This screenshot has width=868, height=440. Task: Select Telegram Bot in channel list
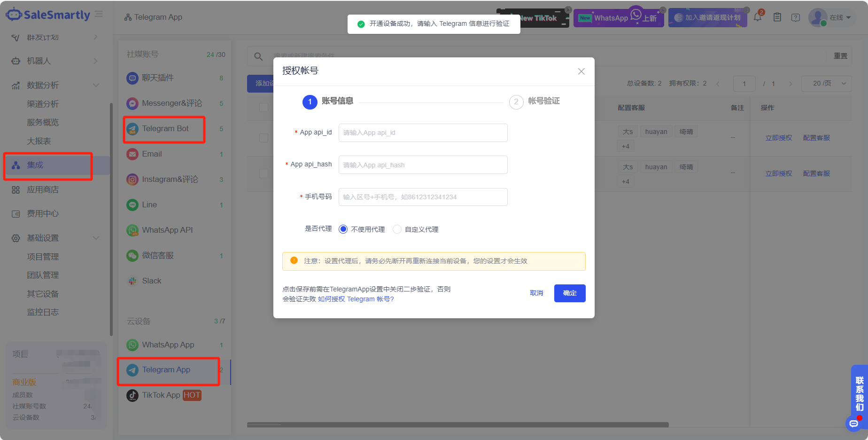pos(165,129)
